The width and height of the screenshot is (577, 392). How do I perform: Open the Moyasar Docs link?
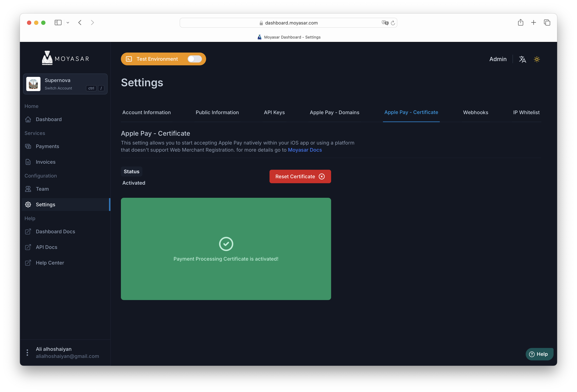click(x=305, y=150)
